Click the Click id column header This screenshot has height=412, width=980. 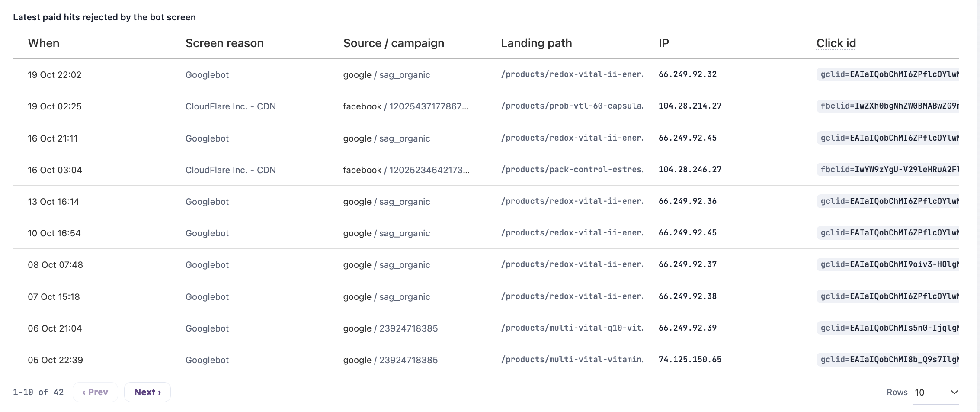836,43
